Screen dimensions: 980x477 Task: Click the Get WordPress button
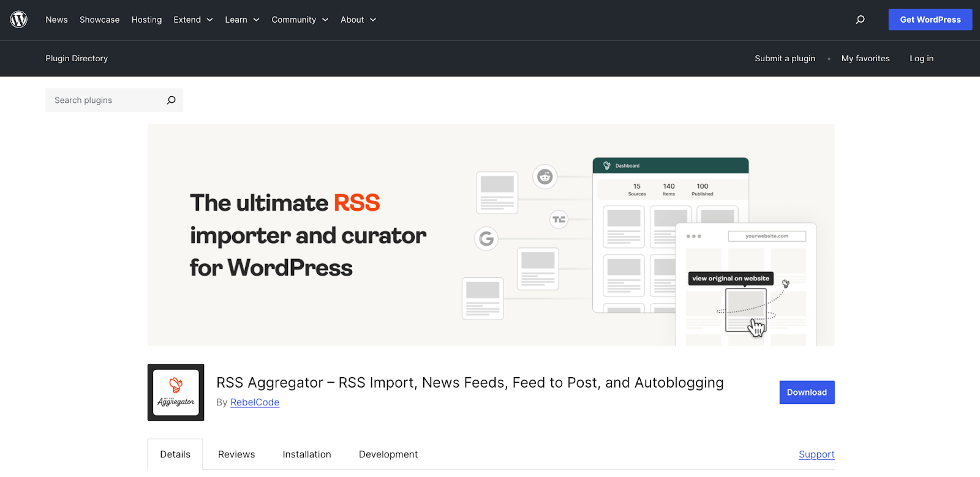[930, 20]
